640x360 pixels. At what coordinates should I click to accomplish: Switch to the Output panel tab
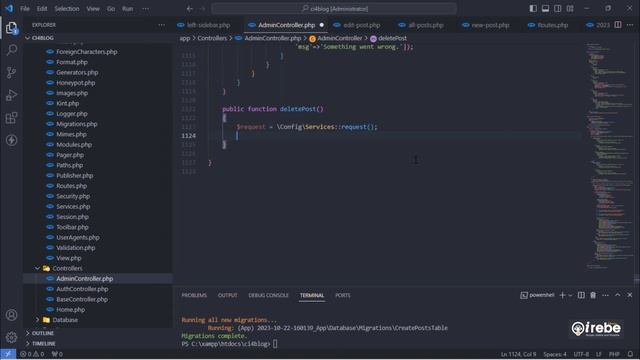pyautogui.click(x=227, y=295)
